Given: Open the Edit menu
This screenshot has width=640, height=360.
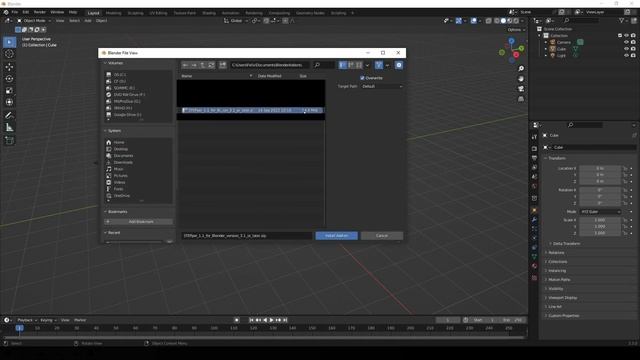Looking at the screenshot, I should [26, 13].
